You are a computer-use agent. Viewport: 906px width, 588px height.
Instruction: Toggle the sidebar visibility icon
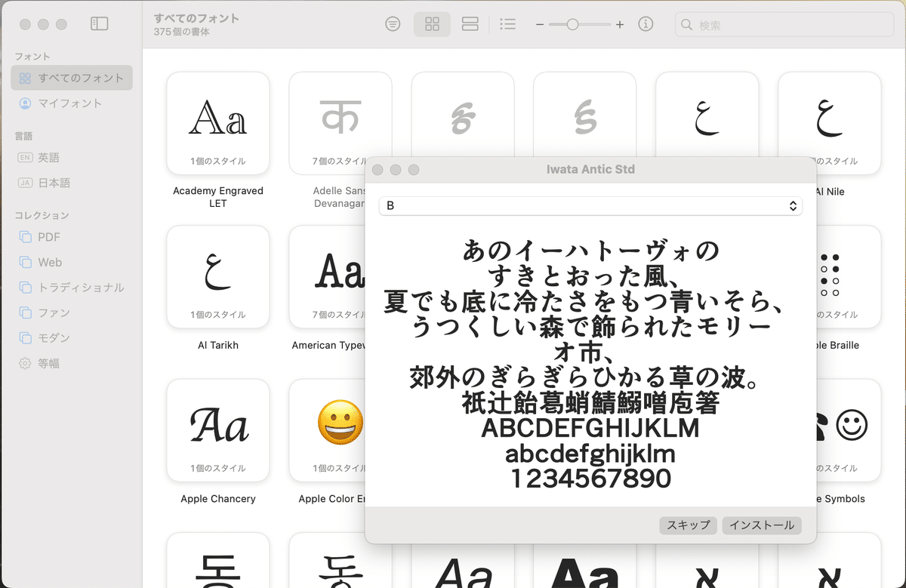click(x=99, y=23)
